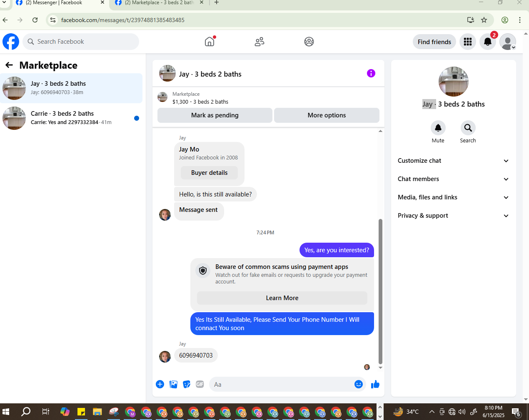Open Chrome profile icon in toolbar
The height and width of the screenshot is (420, 529).
(505, 20)
